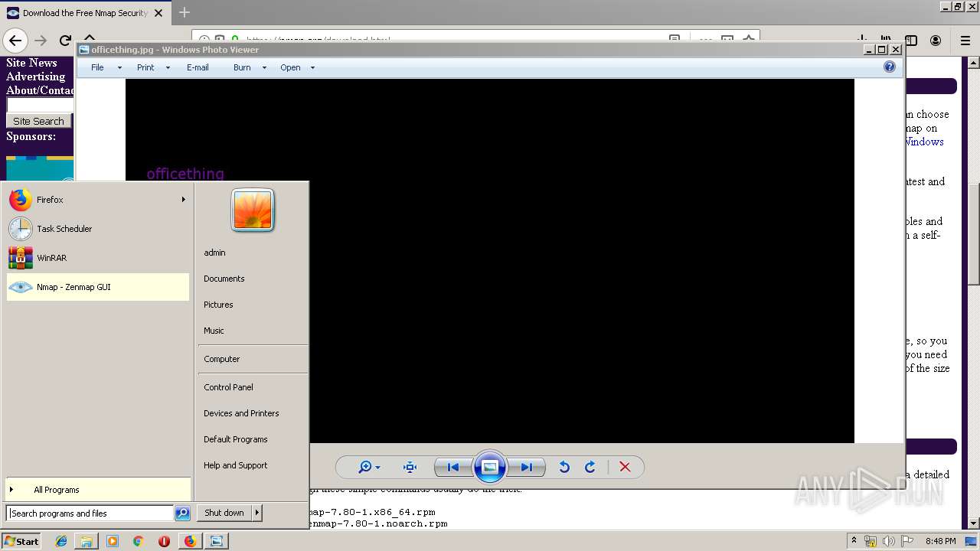Launch WinRAR from Start menu
980x551 pixels.
click(97, 258)
